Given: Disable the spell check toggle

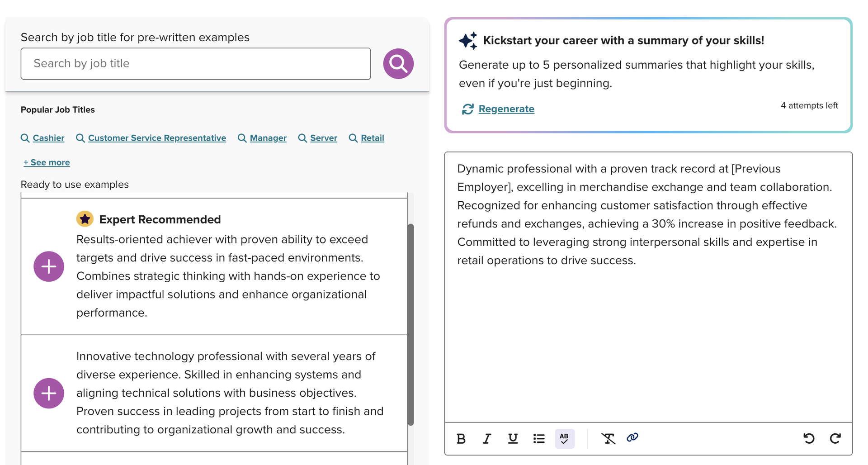Looking at the screenshot, I should click(565, 438).
